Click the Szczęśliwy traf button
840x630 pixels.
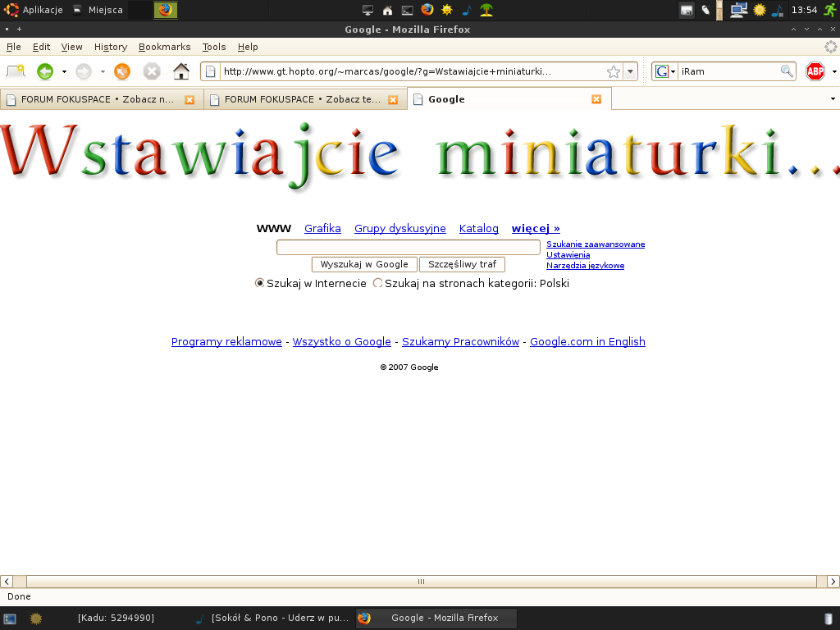[x=463, y=265]
